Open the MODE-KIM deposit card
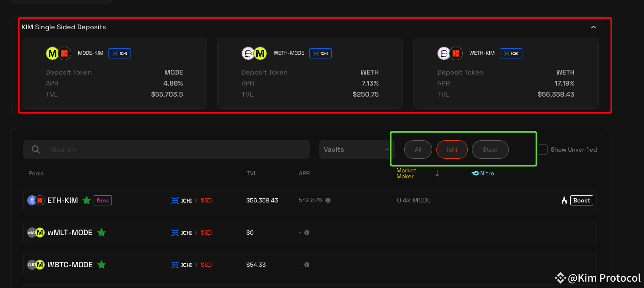The height and width of the screenshot is (288, 644). click(114, 73)
